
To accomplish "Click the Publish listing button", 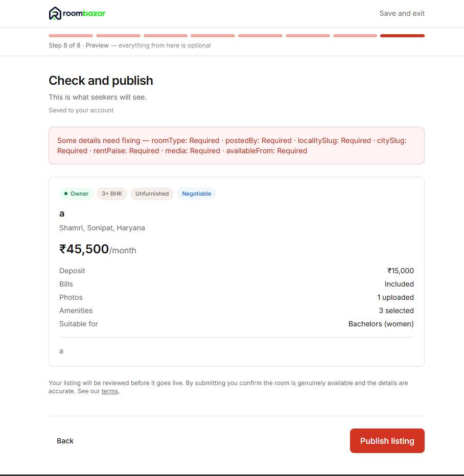I will pyautogui.click(x=387, y=441).
